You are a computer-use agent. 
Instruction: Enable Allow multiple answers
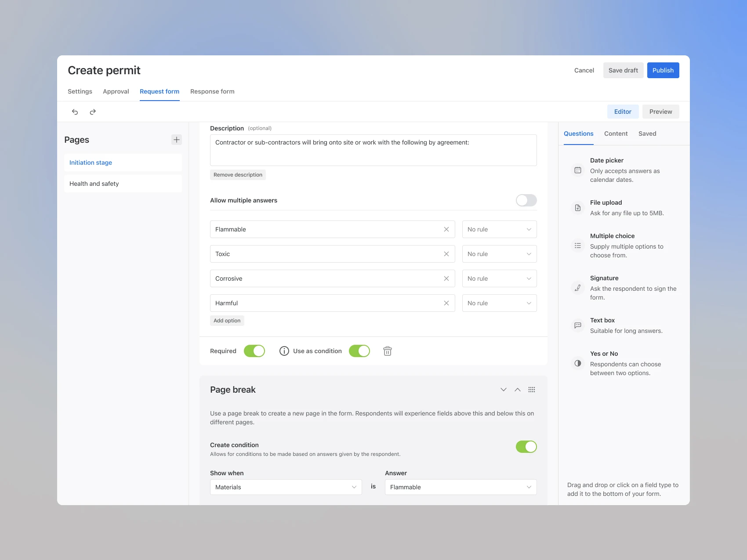tap(526, 200)
